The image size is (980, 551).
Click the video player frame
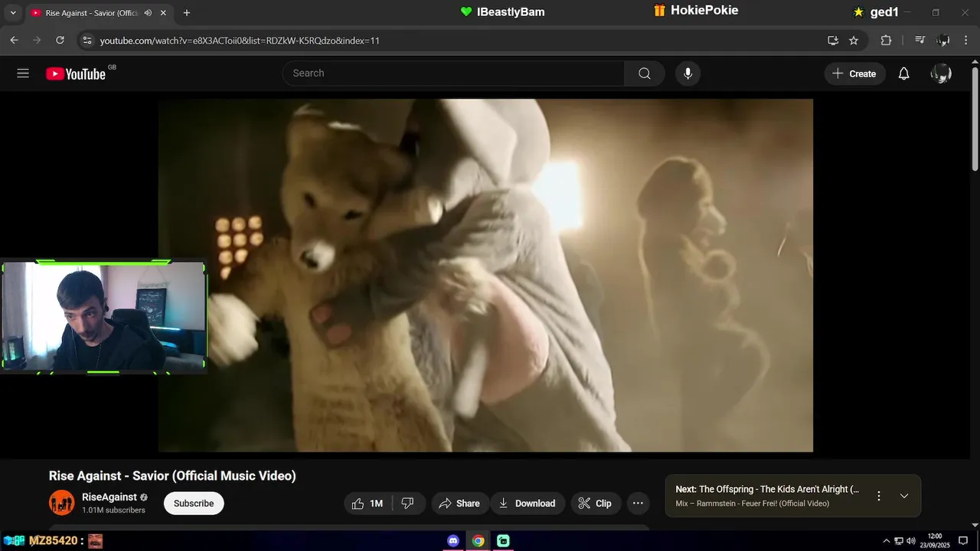pyautogui.click(x=485, y=275)
